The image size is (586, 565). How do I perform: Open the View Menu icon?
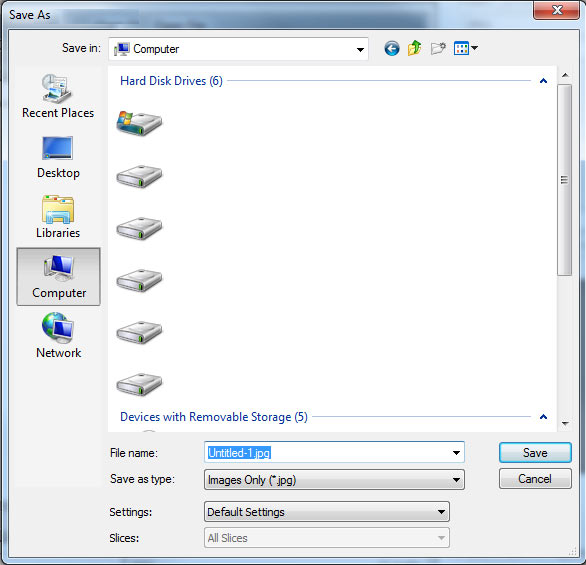point(461,49)
